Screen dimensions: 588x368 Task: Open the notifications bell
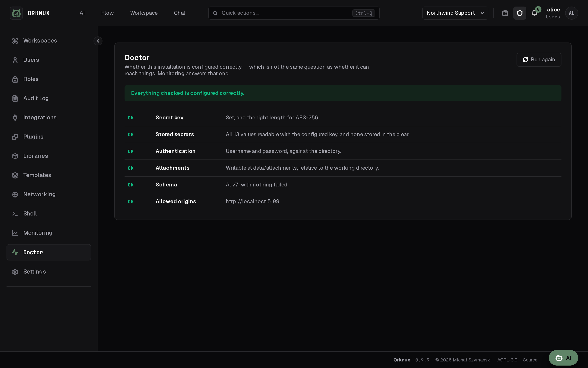[534, 13]
